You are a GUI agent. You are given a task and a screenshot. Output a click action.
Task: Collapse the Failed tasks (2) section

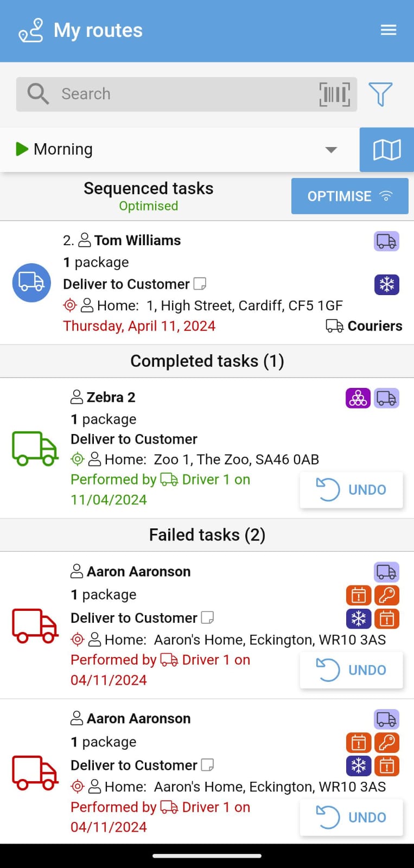207,535
